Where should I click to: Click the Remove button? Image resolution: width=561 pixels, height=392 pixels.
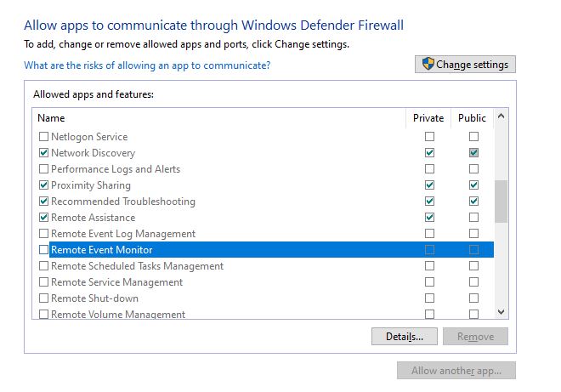click(x=475, y=337)
